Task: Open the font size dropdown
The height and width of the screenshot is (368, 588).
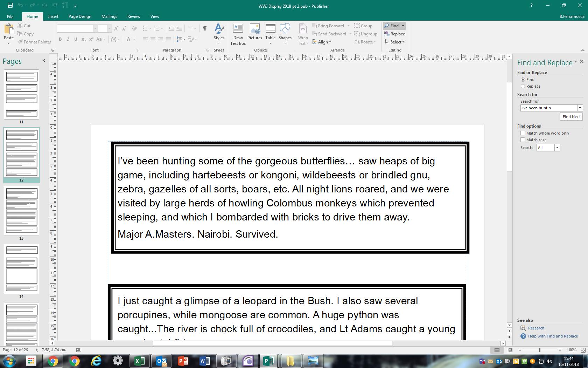Action: pos(109,28)
